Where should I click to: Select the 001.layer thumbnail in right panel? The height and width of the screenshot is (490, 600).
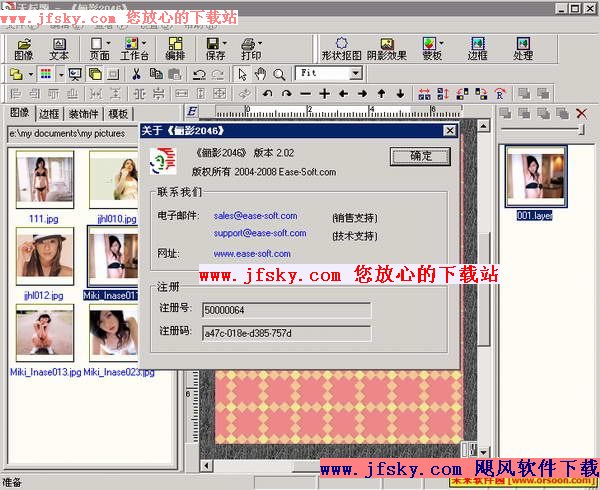(x=536, y=177)
